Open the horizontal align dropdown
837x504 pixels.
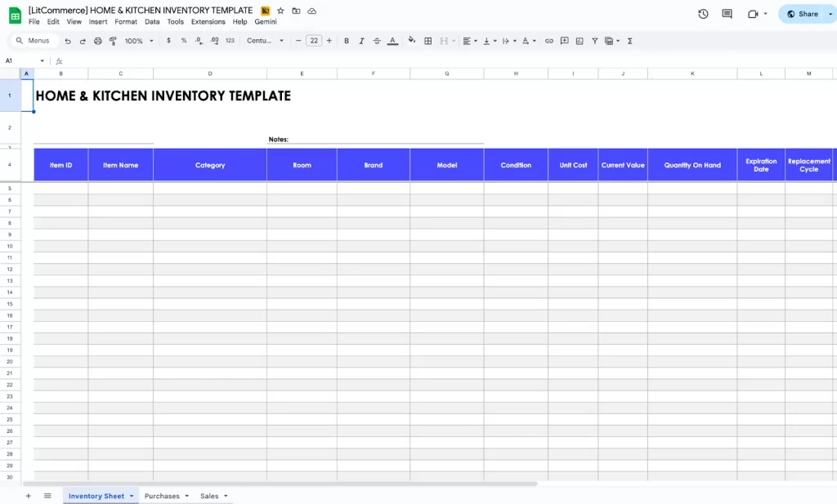(x=471, y=40)
